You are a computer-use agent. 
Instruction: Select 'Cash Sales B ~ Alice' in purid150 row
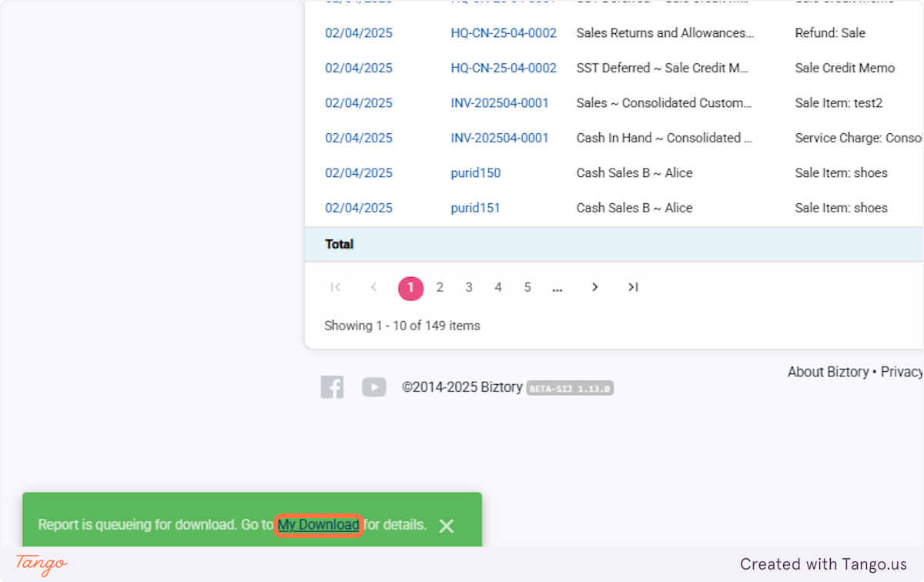[634, 173]
